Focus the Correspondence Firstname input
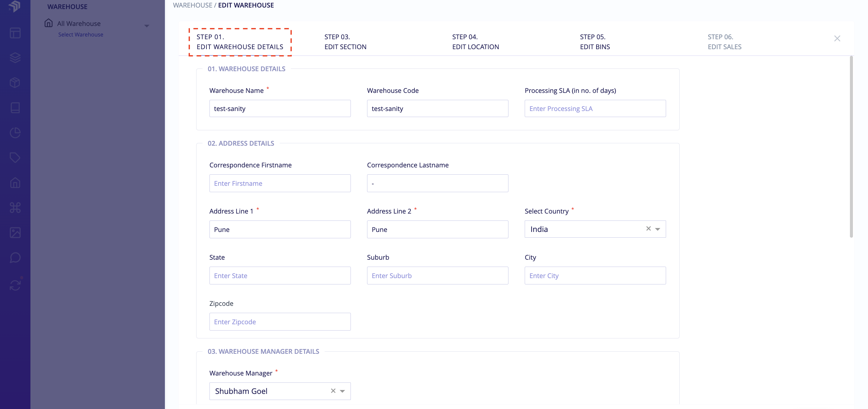Image resolution: width=868 pixels, height=409 pixels. click(280, 183)
